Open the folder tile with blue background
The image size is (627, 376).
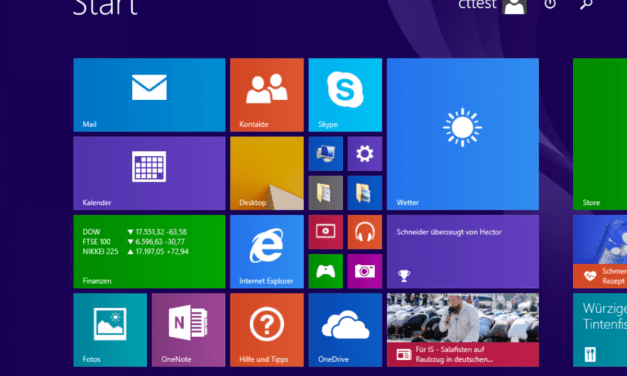[x=365, y=193]
